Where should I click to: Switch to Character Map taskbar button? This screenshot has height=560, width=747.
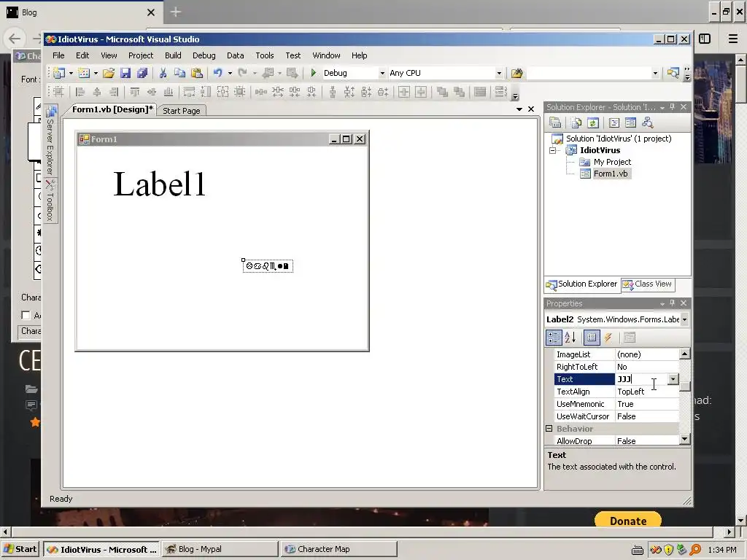[x=338, y=549]
